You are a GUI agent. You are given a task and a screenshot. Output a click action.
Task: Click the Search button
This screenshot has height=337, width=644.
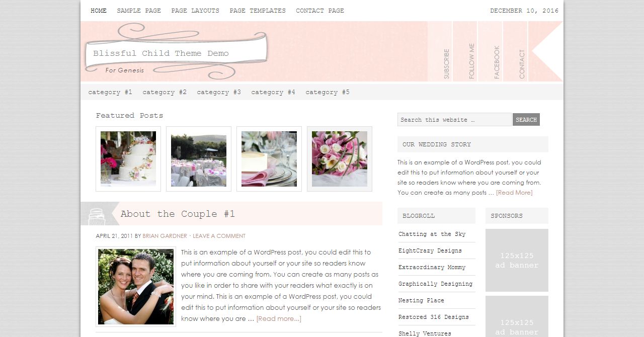526,120
